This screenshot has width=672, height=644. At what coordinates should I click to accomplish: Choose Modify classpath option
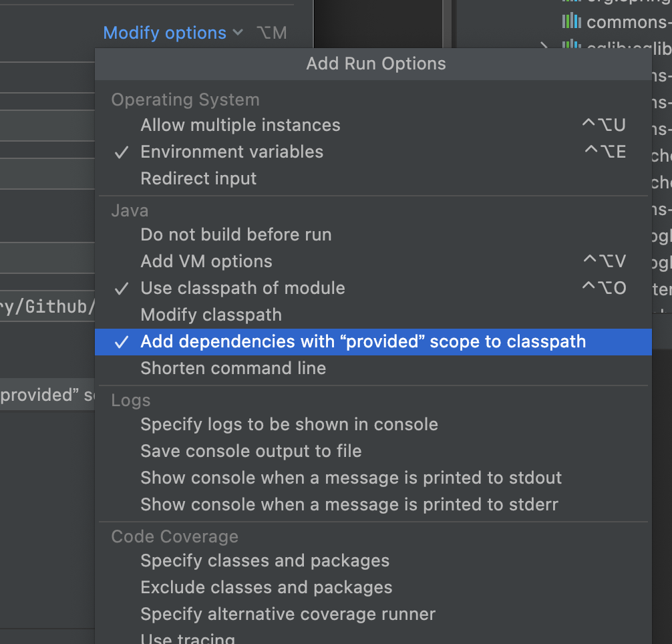[x=211, y=315]
